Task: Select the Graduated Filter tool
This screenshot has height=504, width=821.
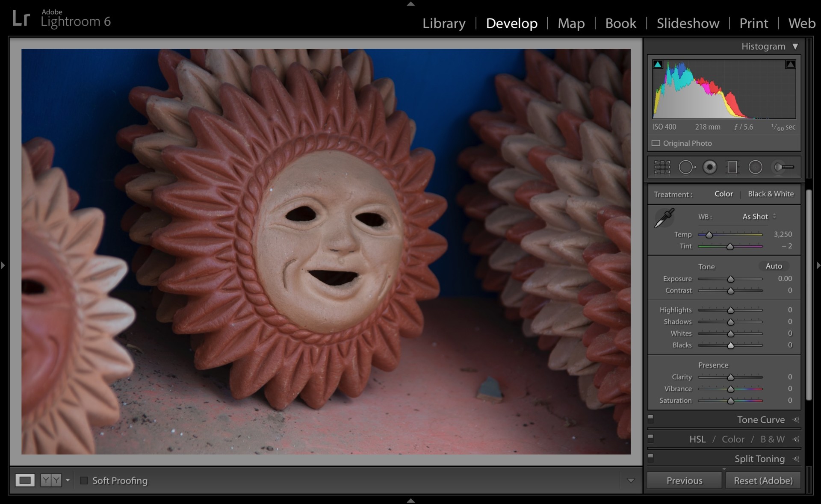Action: point(732,167)
